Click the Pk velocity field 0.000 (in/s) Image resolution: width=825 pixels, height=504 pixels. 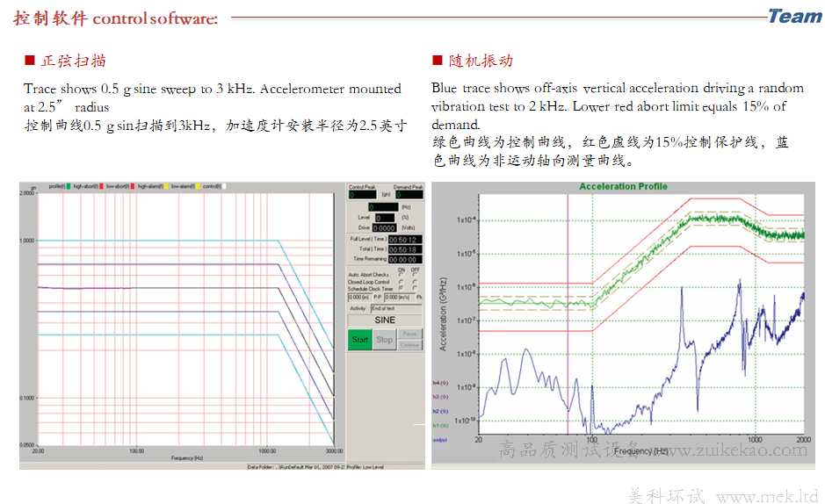click(400, 298)
